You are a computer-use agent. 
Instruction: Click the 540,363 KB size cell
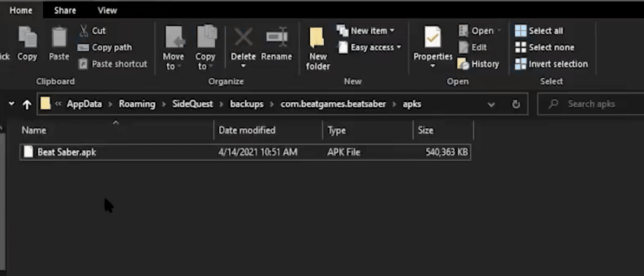(x=446, y=153)
